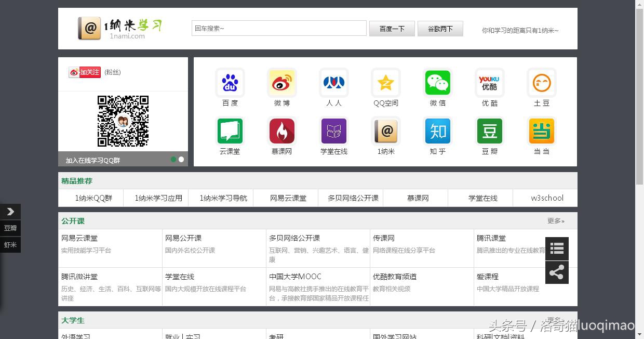Open 多贝网络公开课 in the 公开课 list
This screenshot has width=644, height=339.
tap(294, 238)
